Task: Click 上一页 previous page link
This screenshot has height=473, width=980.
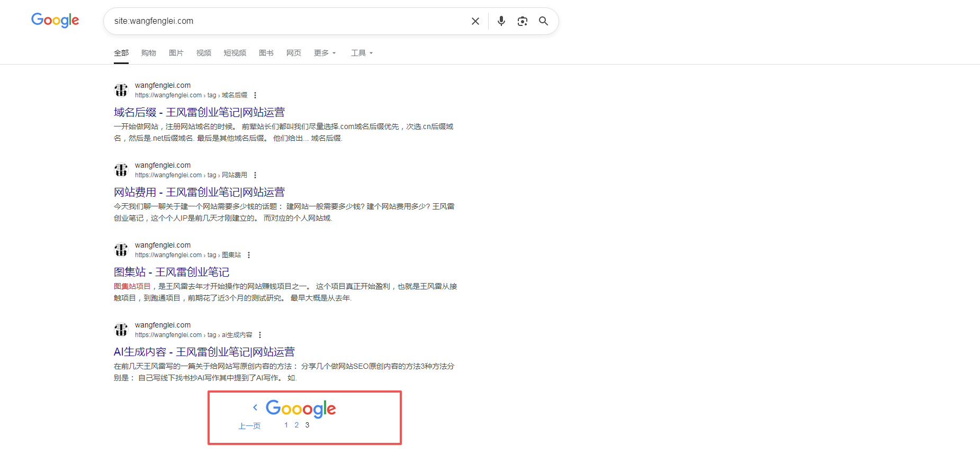Action: 249,426
